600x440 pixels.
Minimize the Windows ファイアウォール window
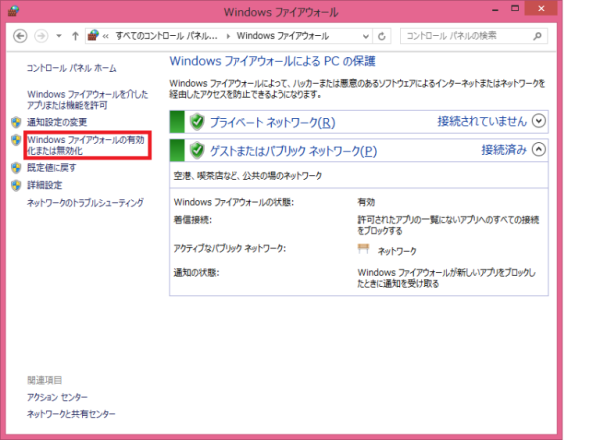495,9
